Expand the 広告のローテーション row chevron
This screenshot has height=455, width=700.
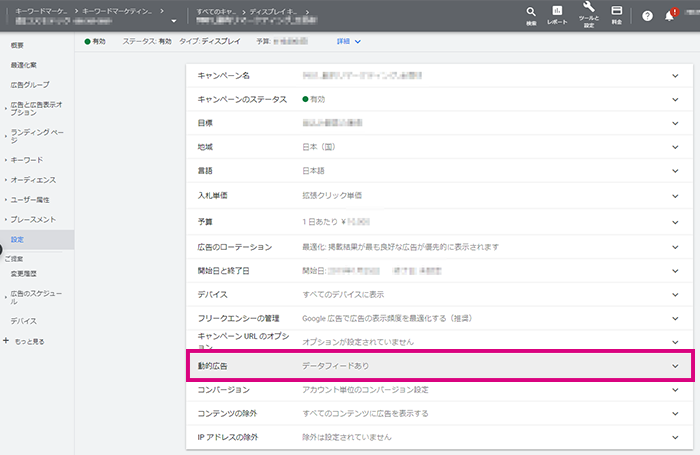pyautogui.click(x=675, y=247)
